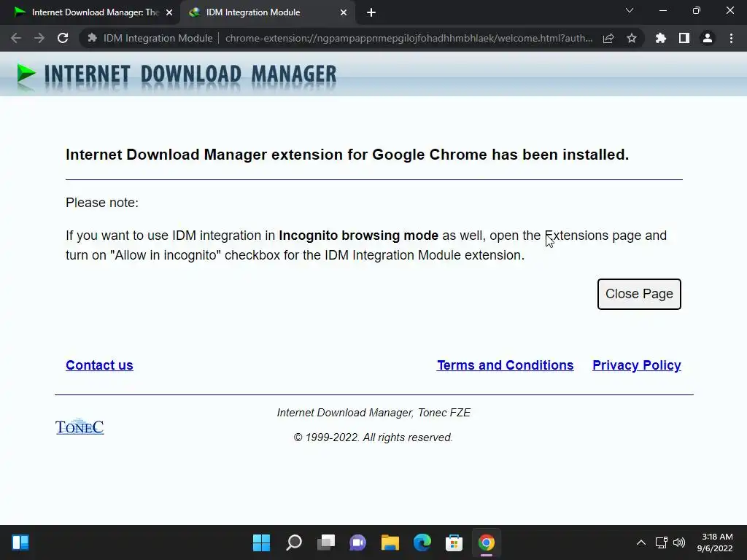Open network settings tray icon
This screenshot has height=560, width=747.
pyautogui.click(x=661, y=542)
